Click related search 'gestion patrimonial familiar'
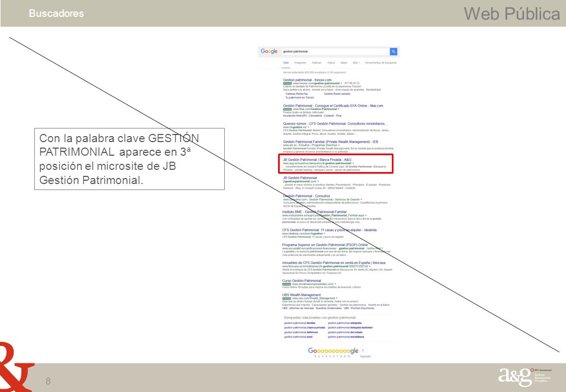This screenshot has width=566, height=392. click(300, 323)
